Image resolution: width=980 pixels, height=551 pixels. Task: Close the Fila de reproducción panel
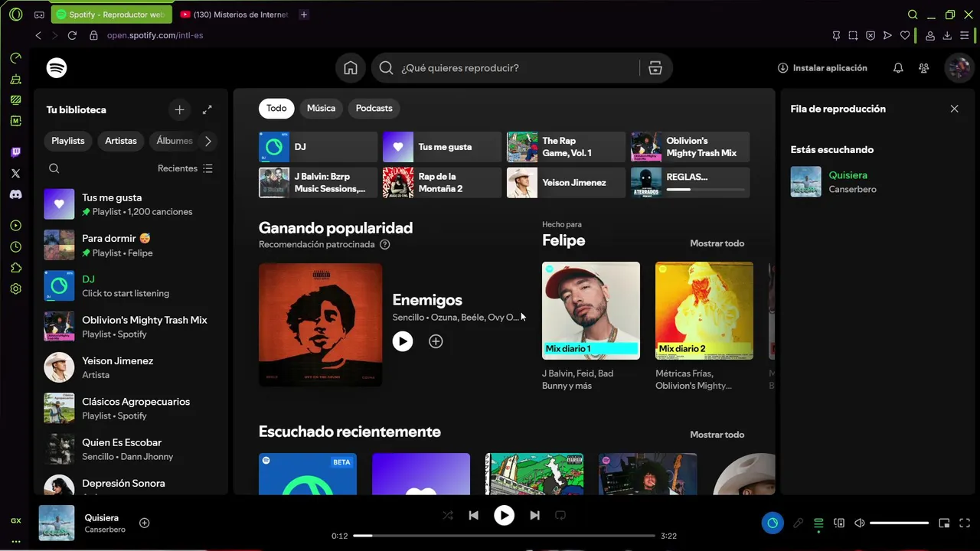pos(954,109)
